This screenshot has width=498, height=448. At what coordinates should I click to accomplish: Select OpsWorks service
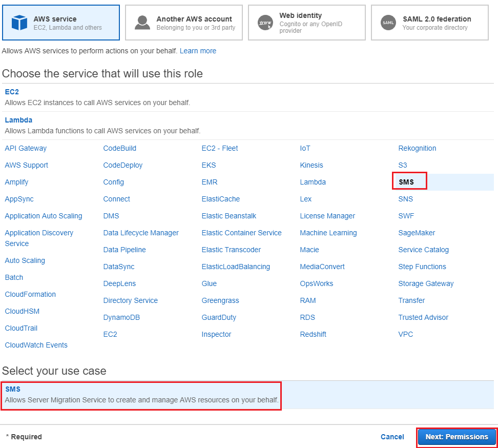(317, 283)
